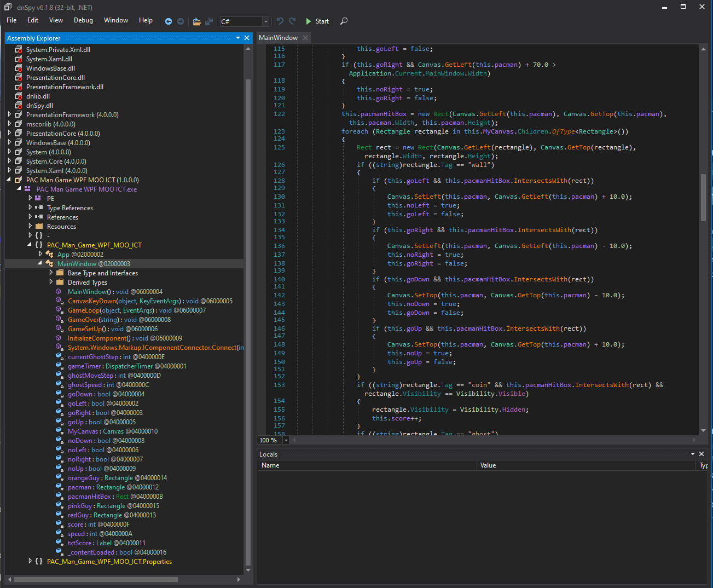Open the Window menu
The width and height of the screenshot is (713, 588).
[x=116, y=20]
